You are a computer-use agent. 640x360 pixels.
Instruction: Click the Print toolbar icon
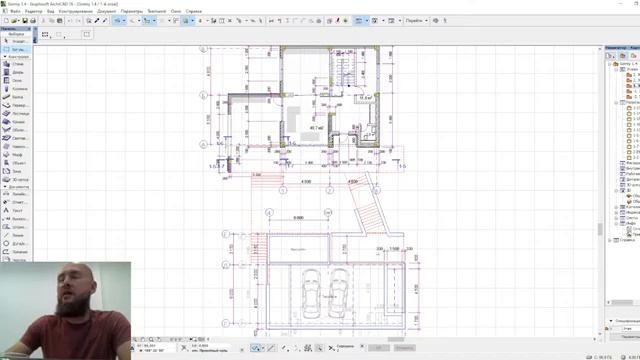coord(33,20)
